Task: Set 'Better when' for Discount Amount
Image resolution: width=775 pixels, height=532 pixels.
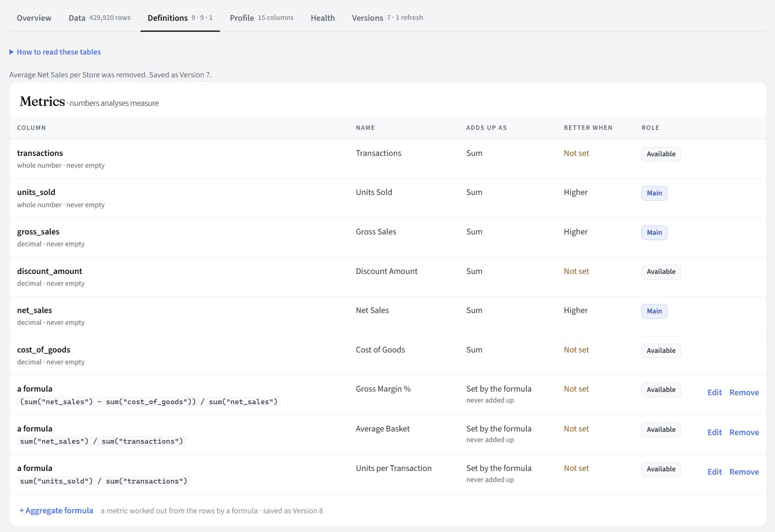Action: 576,271
